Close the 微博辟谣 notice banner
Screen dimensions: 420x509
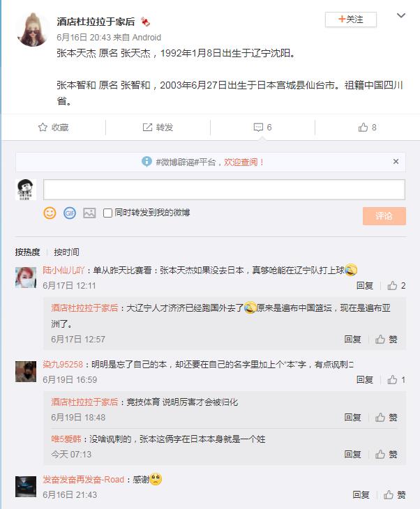coord(396,162)
